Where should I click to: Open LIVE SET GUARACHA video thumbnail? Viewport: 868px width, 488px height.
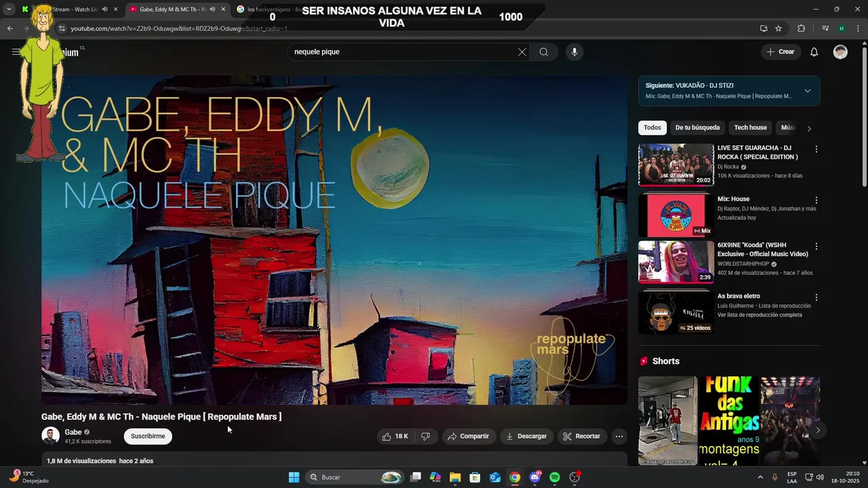[x=676, y=165]
